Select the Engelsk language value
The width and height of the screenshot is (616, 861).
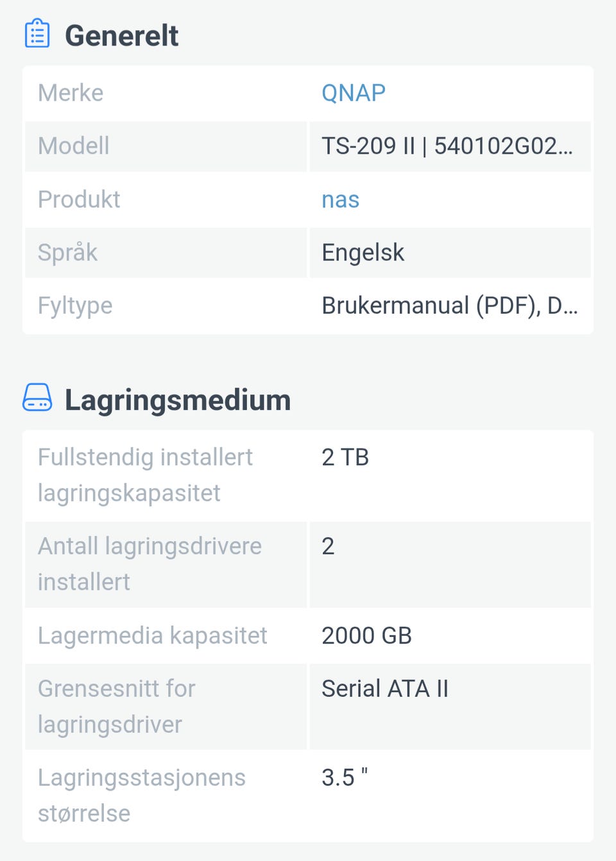(363, 253)
